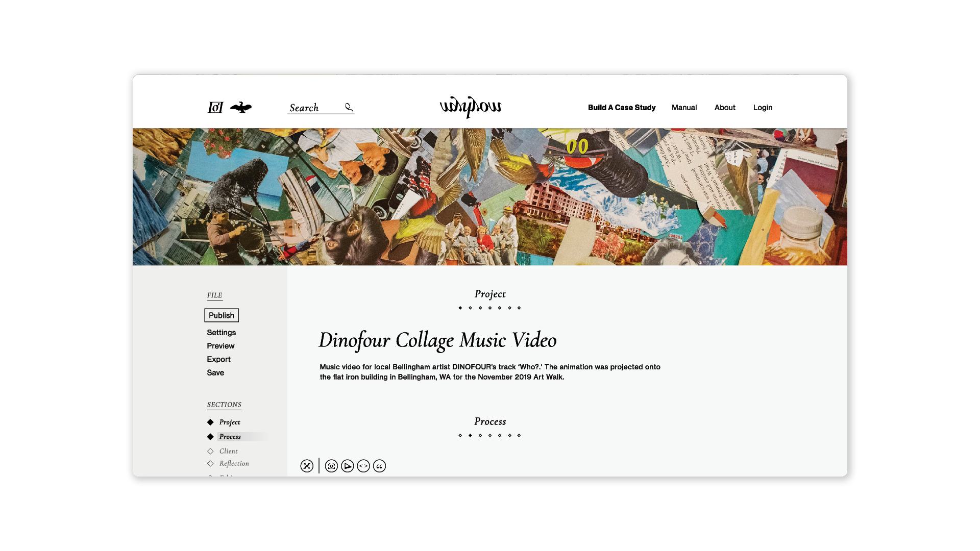Open Preview in the File panel
This screenshot has width=980, height=551.
coord(220,346)
